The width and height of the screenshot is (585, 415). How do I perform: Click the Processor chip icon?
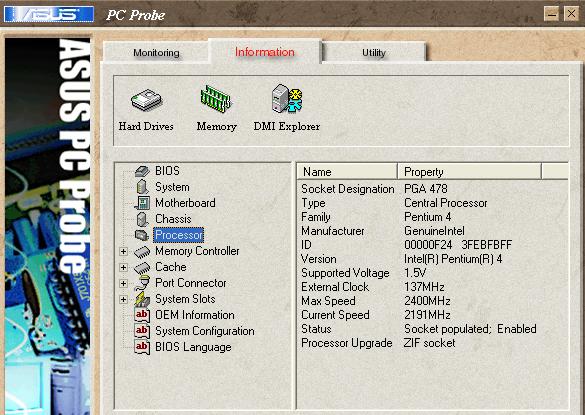pyautogui.click(x=142, y=235)
